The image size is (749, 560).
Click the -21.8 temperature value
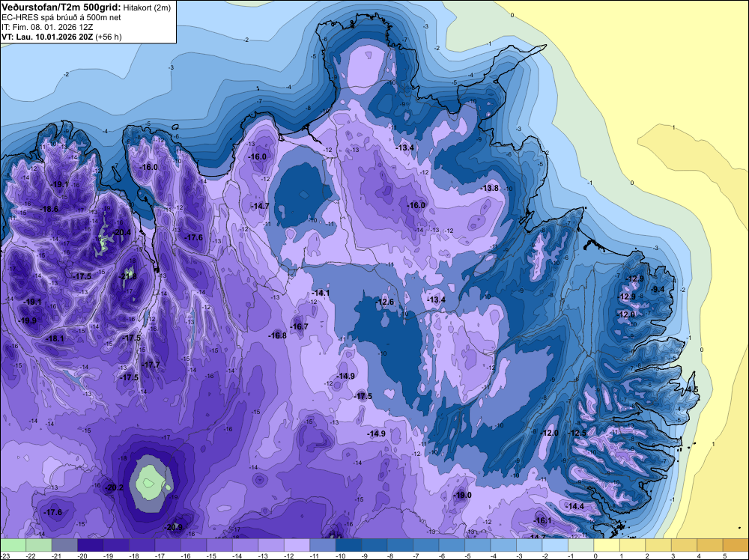pyautogui.click(x=127, y=276)
